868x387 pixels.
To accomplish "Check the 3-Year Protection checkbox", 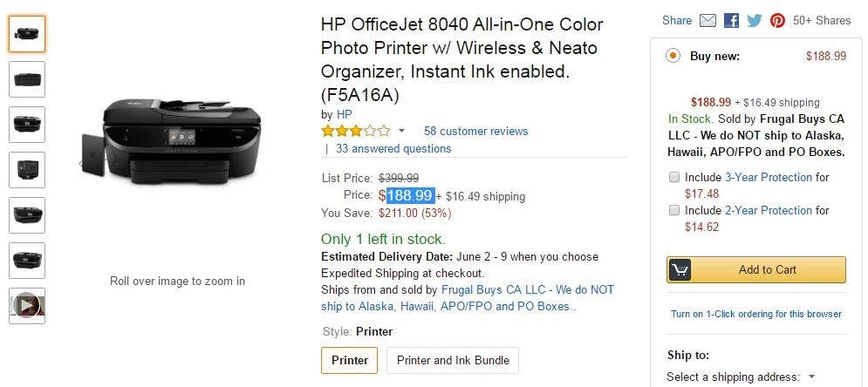I will point(673,178).
